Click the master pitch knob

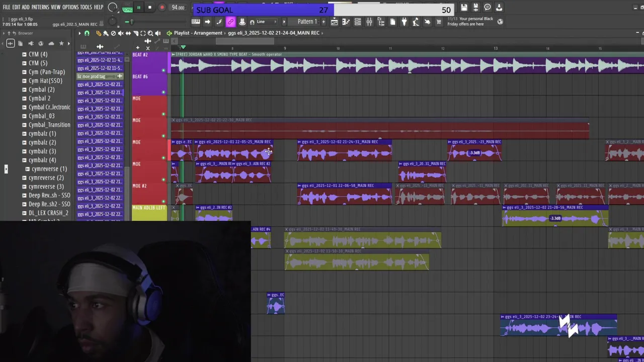pos(113,22)
